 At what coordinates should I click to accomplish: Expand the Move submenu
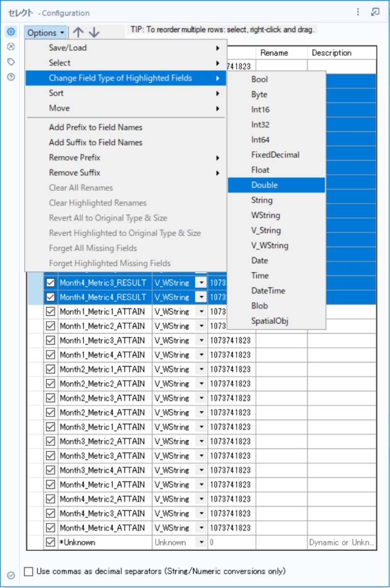click(125, 108)
